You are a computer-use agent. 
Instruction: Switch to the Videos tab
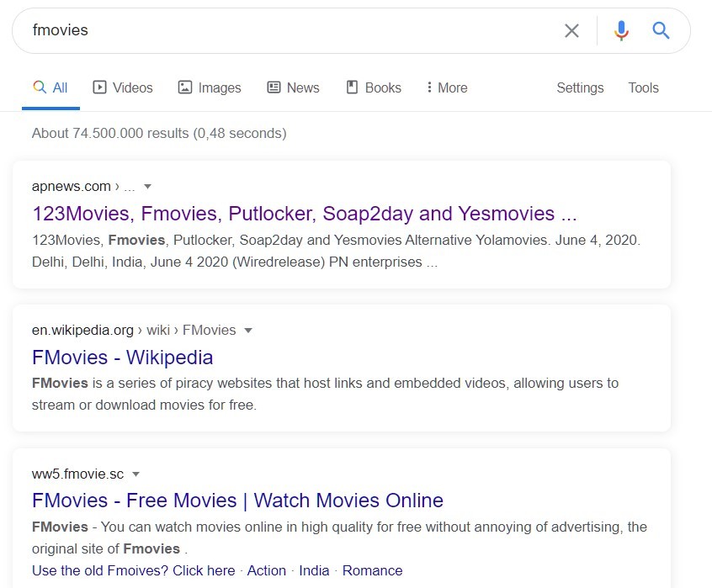coord(123,87)
